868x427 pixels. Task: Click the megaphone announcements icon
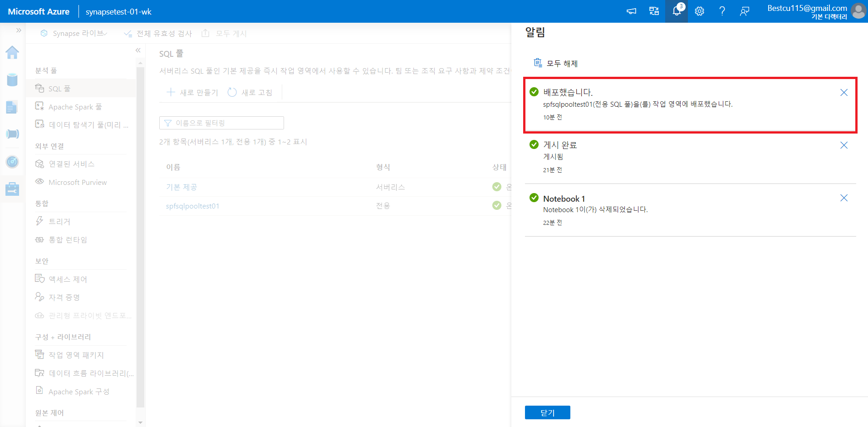[x=631, y=11]
